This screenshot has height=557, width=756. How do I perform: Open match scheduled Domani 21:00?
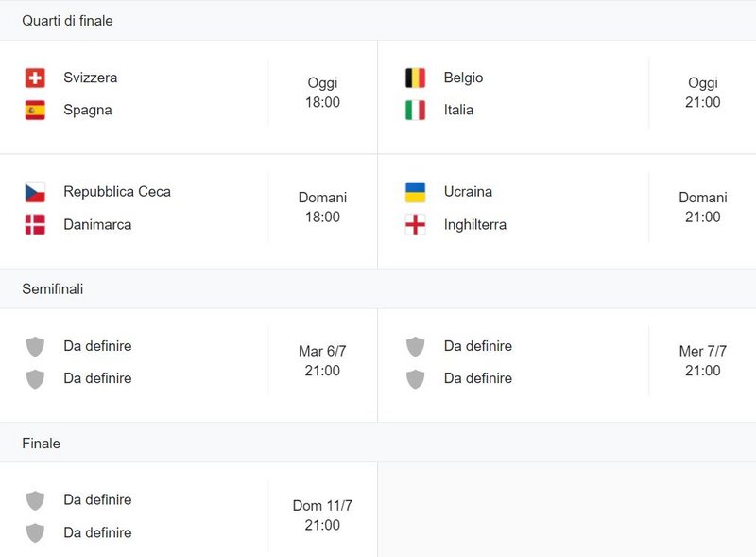coord(567,212)
